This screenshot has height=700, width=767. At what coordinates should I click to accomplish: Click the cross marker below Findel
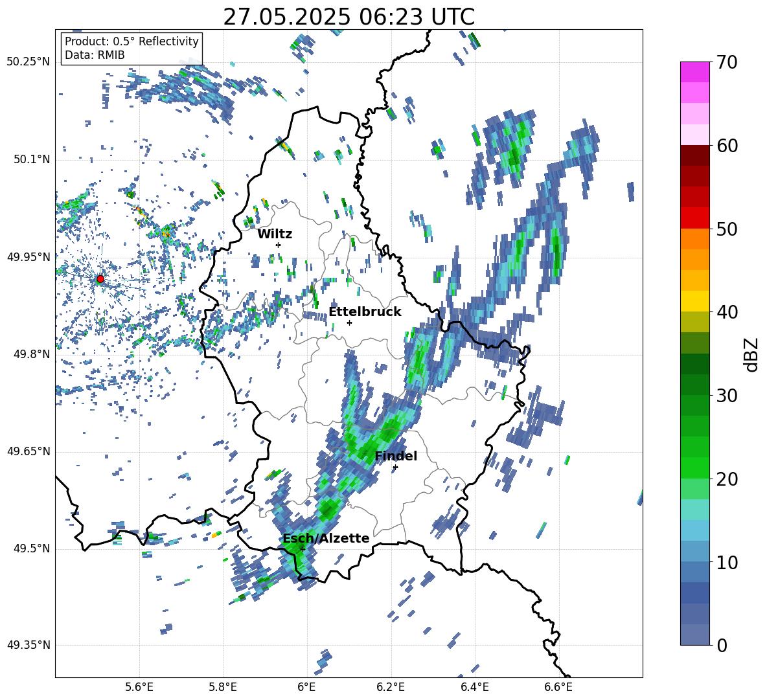click(395, 468)
